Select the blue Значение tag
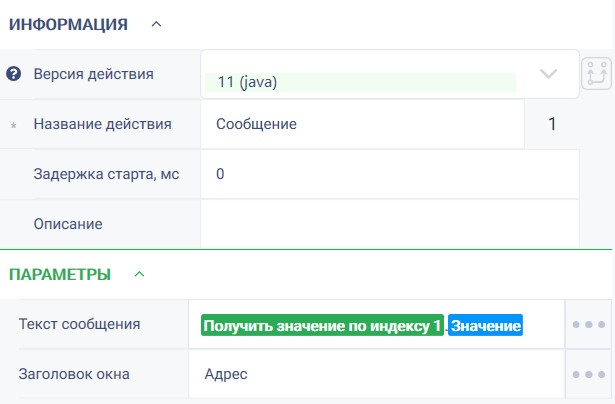The image size is (615, 404). [486, 325]
